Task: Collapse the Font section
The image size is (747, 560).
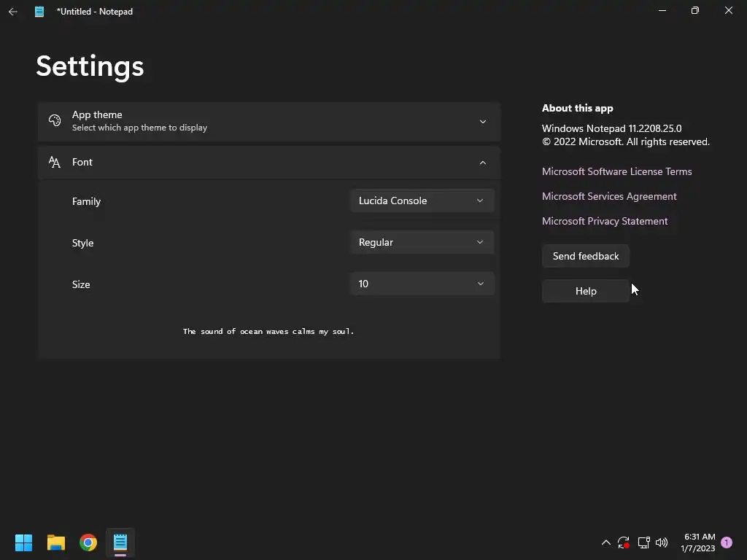Action: 483,163
